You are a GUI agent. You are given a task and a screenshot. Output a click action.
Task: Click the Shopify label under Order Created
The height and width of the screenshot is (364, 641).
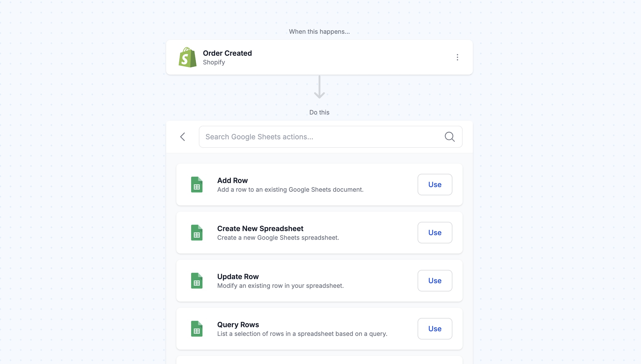pyautogui.click(x=214, y=62)
